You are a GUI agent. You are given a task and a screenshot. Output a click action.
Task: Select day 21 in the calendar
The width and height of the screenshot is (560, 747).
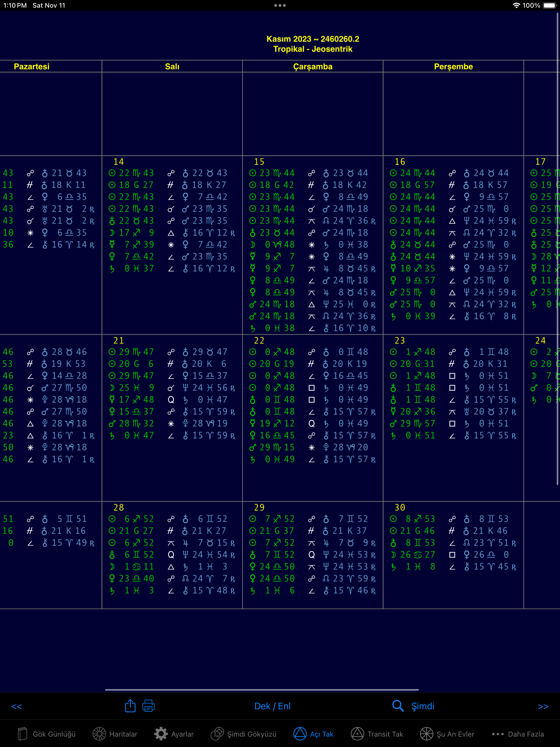tap(119, 340)
